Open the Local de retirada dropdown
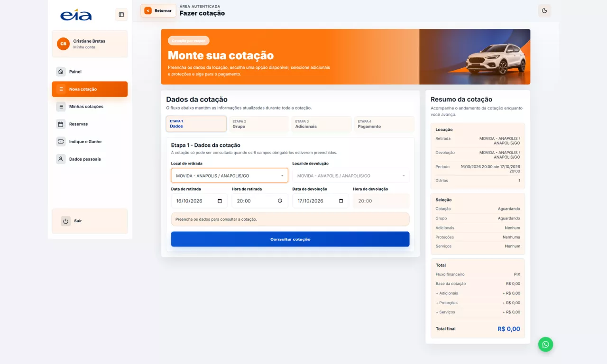The width and height of the screenshot is (607, 364). [x=230, y=175]
